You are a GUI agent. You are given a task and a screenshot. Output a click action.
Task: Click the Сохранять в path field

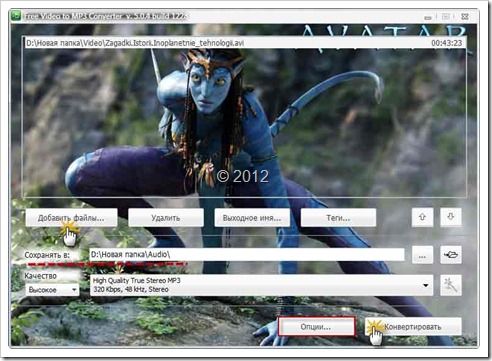[x=247, y=255]
